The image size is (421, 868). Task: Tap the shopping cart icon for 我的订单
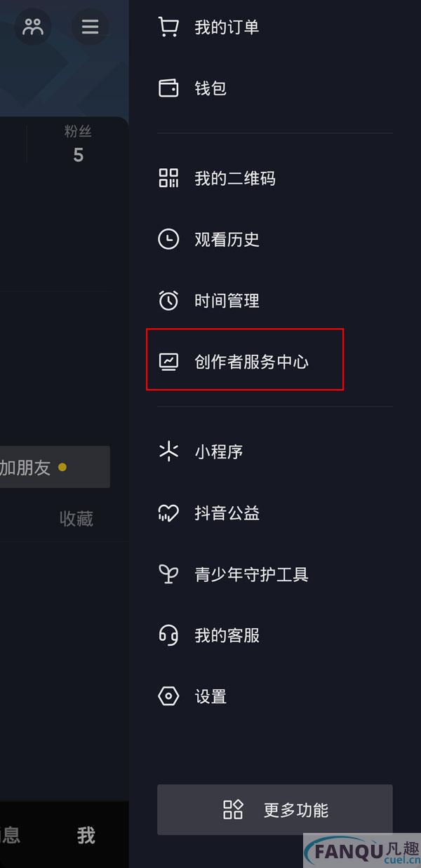click(x=168, y=27)
